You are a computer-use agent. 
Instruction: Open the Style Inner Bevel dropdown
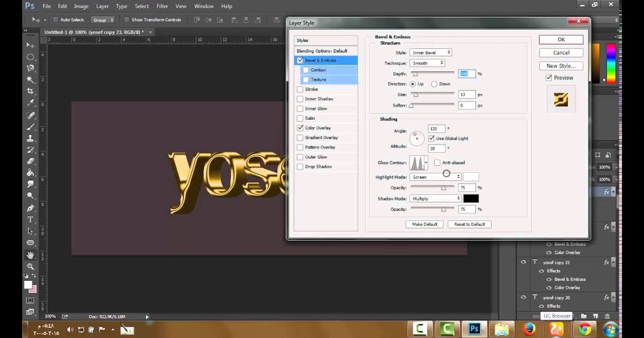pyautogui.click(x=431, y=53)
